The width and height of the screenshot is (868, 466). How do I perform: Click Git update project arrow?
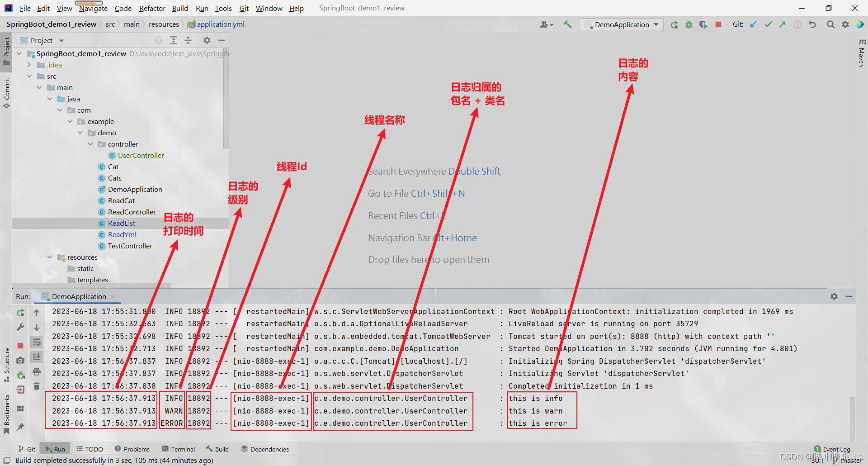pos(753,24)
